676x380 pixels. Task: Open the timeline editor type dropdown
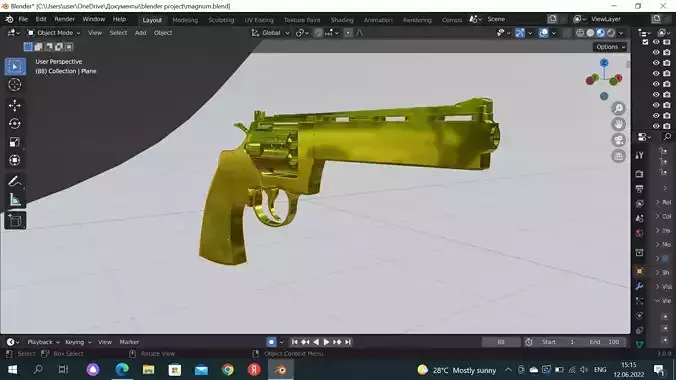[13, 342]
